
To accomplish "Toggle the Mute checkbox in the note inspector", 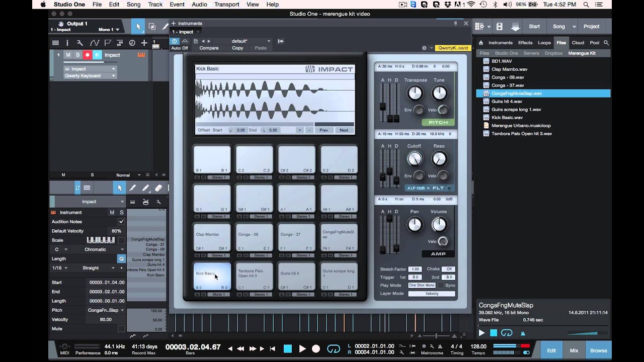I will (121, 328).
